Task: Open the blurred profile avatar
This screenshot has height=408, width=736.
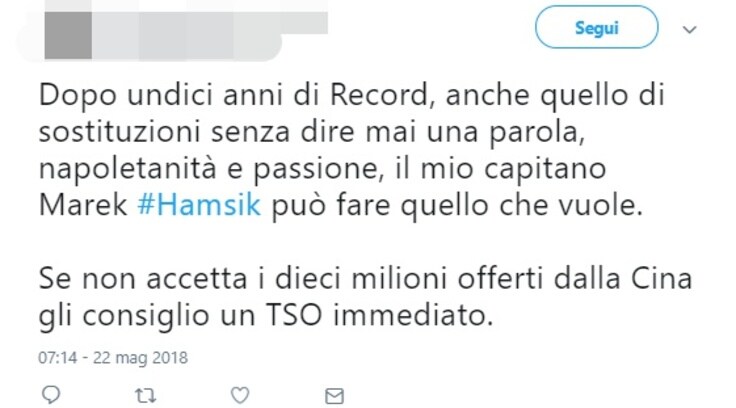Action: 68,35
